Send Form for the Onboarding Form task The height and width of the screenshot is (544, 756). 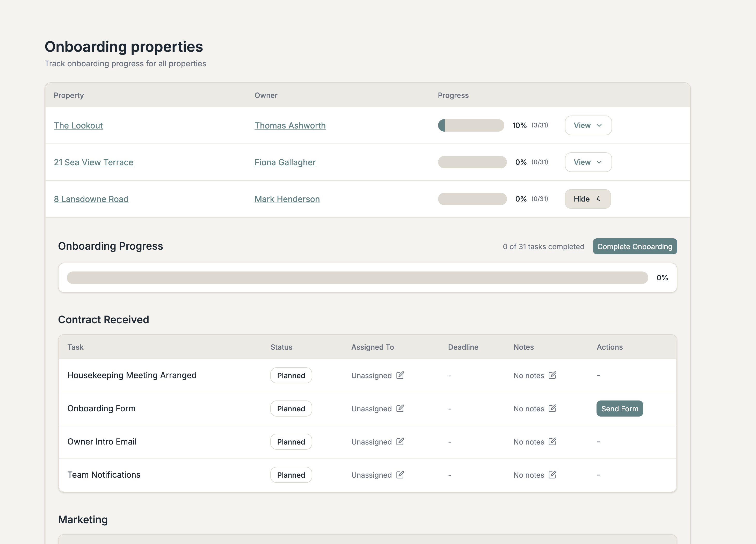(x=619, y=408)
